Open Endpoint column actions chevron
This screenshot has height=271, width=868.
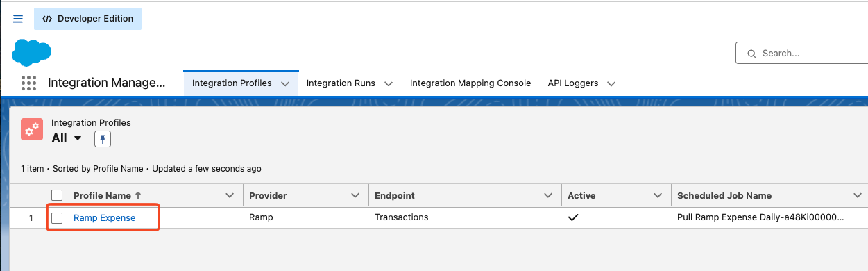point(550,196)
